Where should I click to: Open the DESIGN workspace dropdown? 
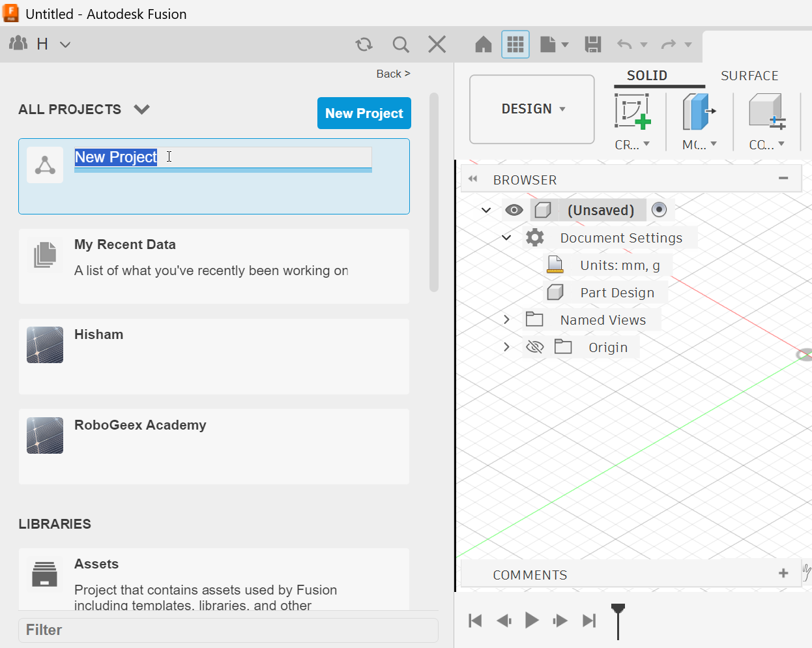(532, 109)
